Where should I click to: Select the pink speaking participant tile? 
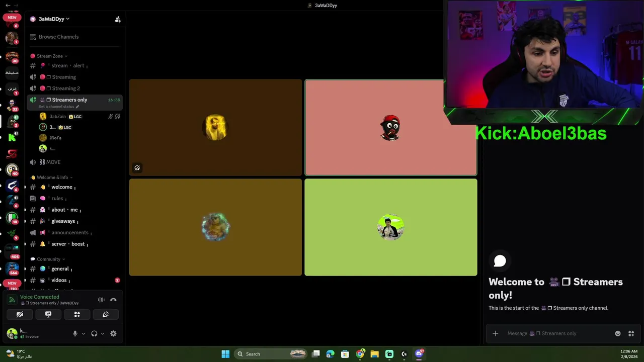tap(390, 128)
